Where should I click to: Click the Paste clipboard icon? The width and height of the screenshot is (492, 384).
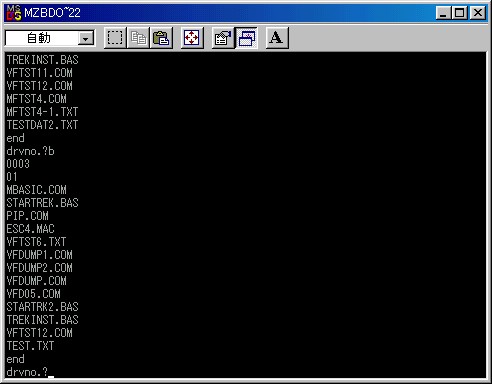coord(161,38)
